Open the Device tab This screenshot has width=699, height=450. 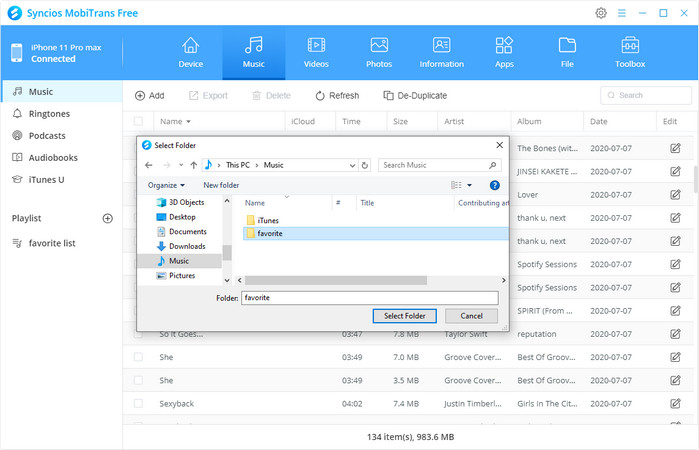(x=191, y=53)
